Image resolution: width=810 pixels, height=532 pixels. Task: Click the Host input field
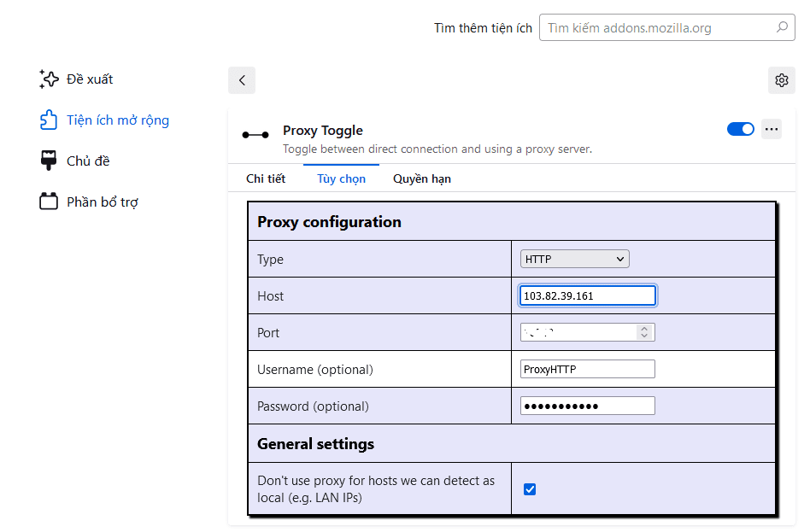tap(587, 296)
